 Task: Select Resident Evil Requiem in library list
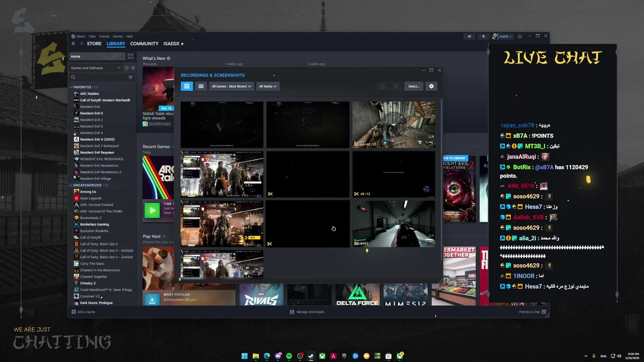tap(97, 152)
